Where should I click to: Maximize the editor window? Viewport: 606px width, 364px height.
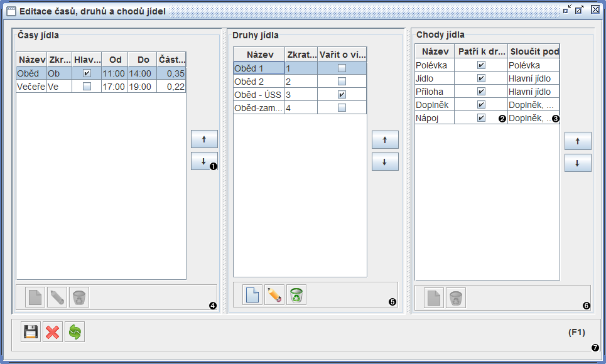580,9
